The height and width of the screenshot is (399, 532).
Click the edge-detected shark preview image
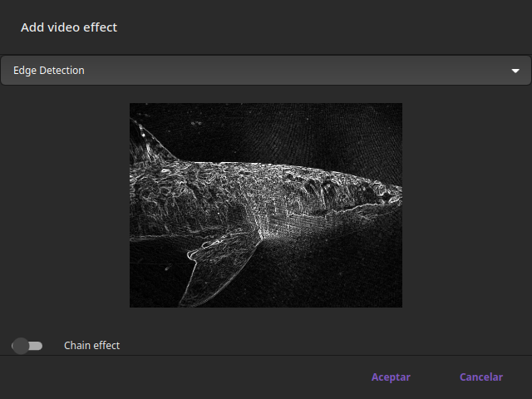pos(265,204)
